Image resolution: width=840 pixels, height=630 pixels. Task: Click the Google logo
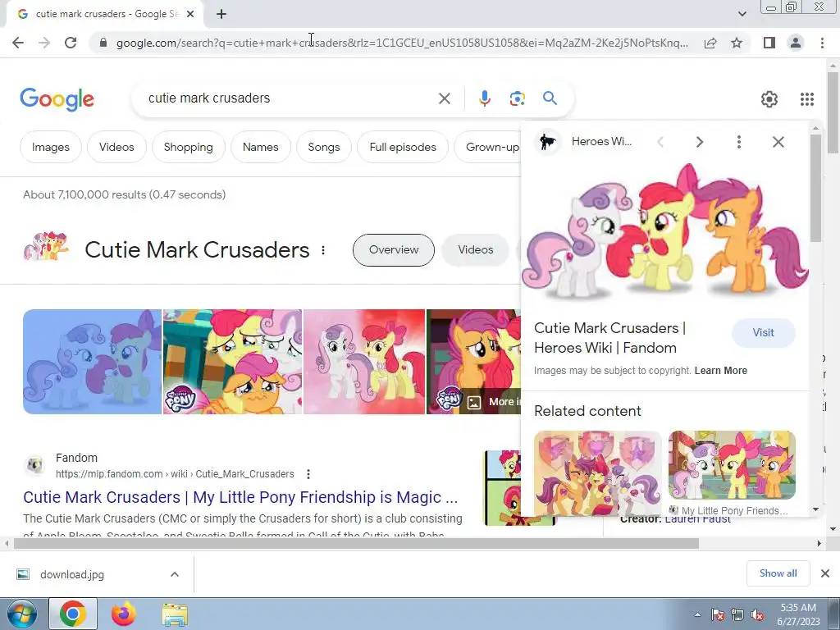57,99
